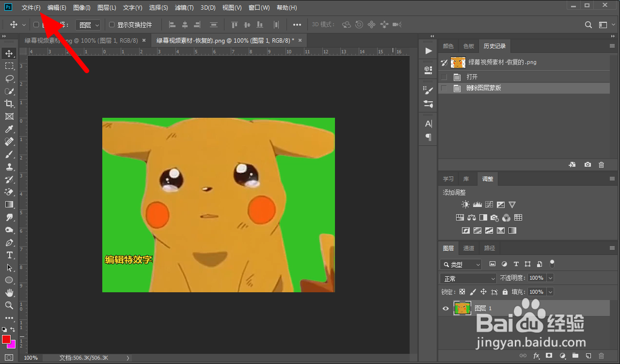Select the Horizontal Type tool
This screenshot has width=620, height=364.
[x=9, y=255]
